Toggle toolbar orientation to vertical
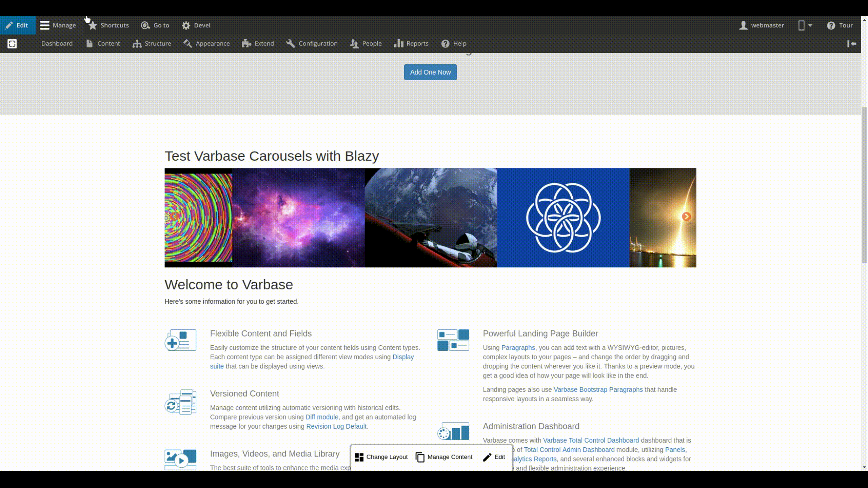This screenshot has width=868, height=488. pos(851,44)
